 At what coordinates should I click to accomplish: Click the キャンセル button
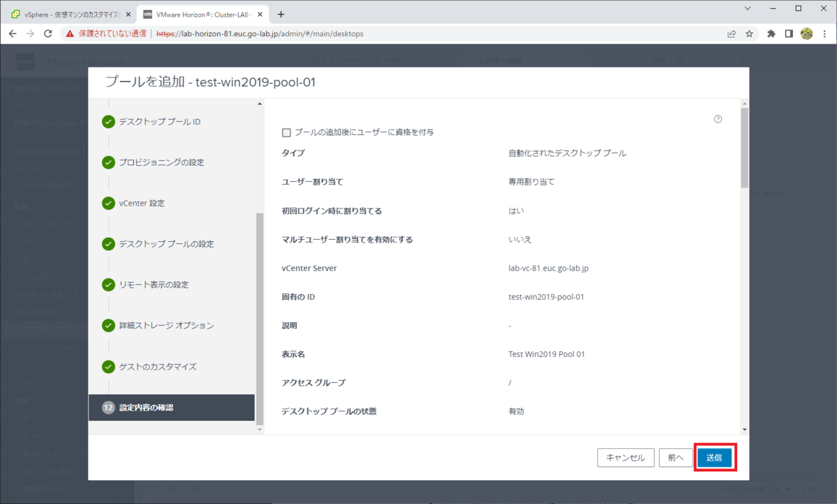pos(626,458)
